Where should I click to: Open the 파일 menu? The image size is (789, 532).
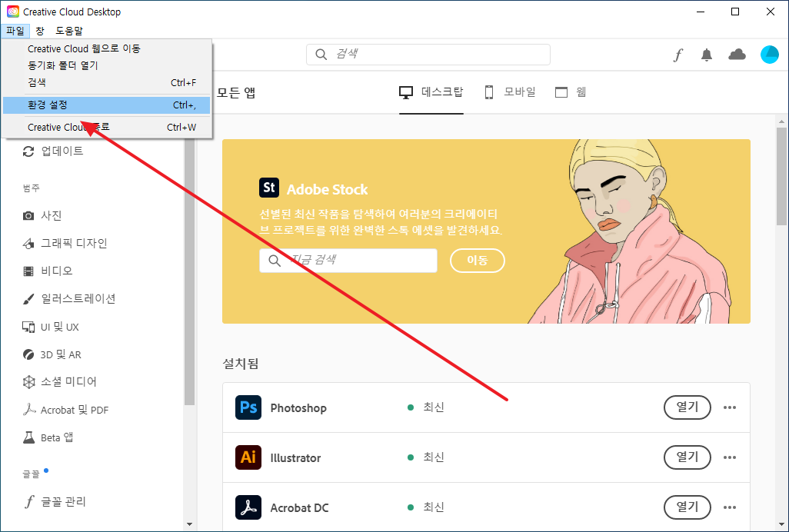pos(15,31)
